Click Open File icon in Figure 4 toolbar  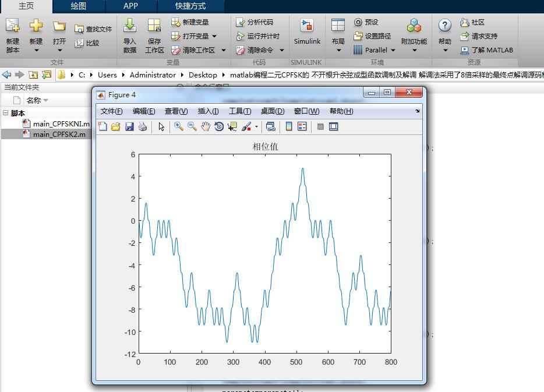click(115, 126)
